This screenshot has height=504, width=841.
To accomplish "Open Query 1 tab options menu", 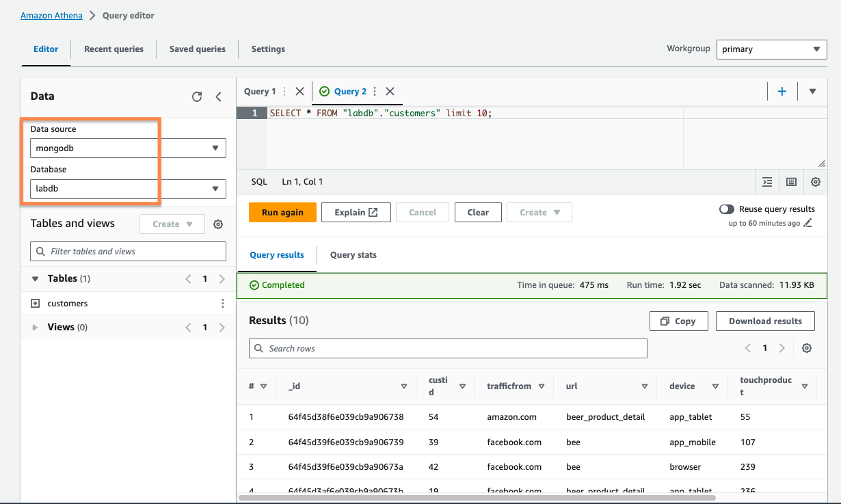I will coord(284,91).
